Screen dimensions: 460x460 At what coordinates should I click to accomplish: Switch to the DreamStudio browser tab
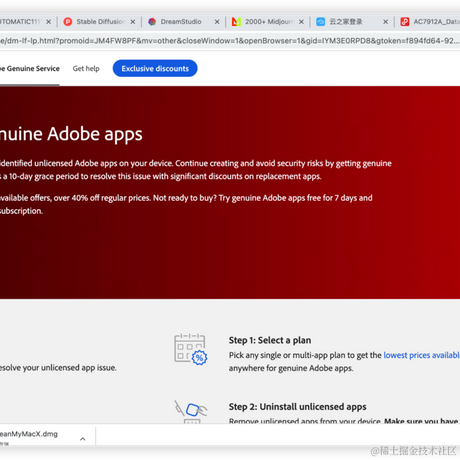[x=183, y=22]
